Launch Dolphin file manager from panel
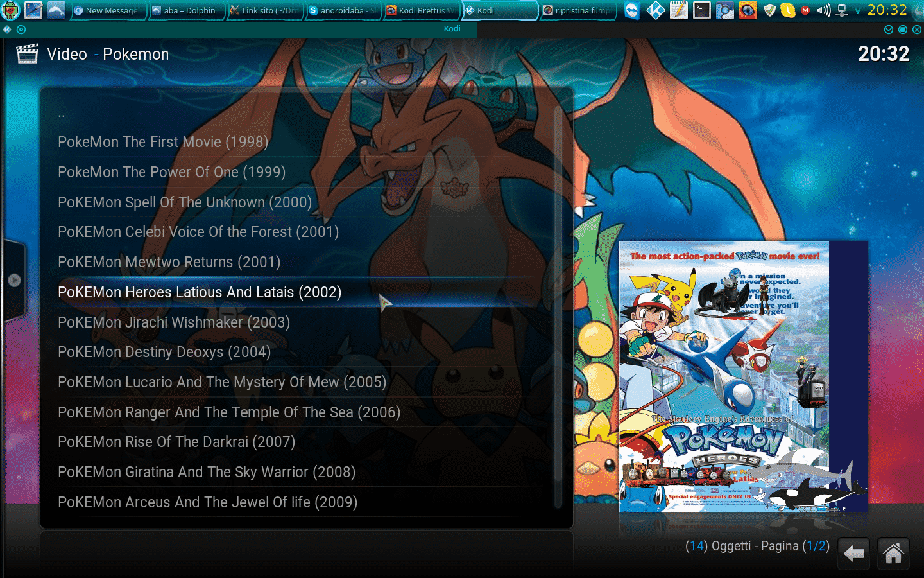This screenshot has width=924, height=578. click(x=56, y=10)
